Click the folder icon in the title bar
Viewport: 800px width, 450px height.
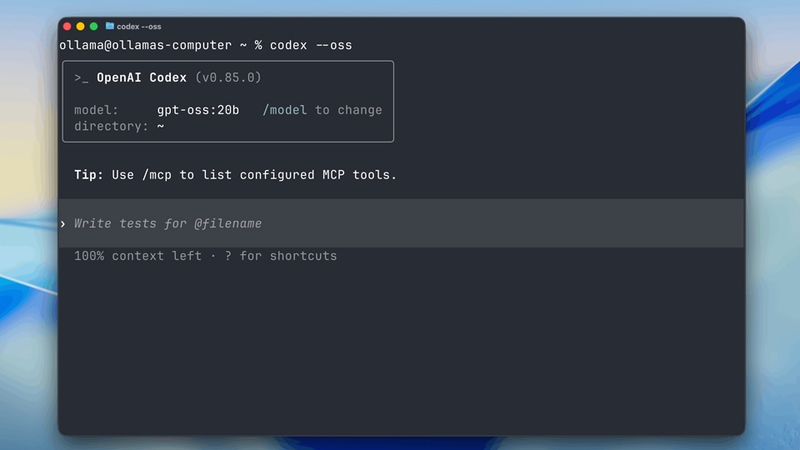[110, 26]
